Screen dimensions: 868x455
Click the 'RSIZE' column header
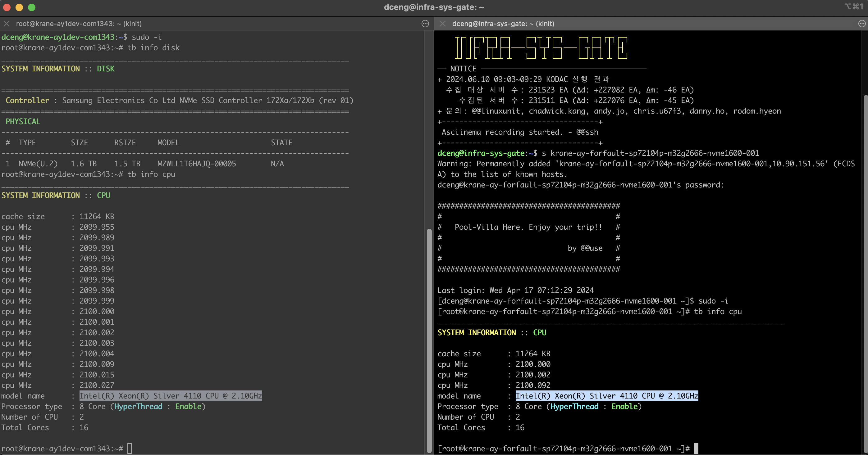[x=125, y=143]
